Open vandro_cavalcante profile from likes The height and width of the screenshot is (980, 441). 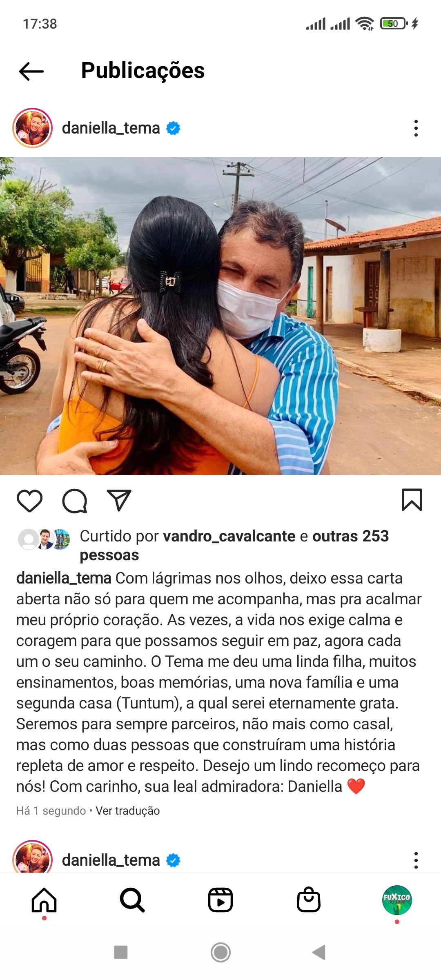pyautogui.click(x=229, y=536)
